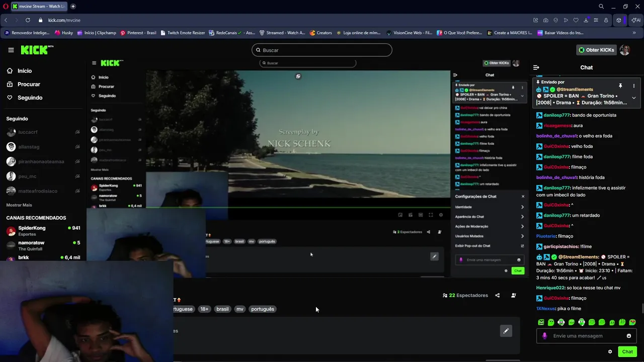Open Twitch Emote Resizer bookmark
Screen dimensions: 644x362
[183, 33]
